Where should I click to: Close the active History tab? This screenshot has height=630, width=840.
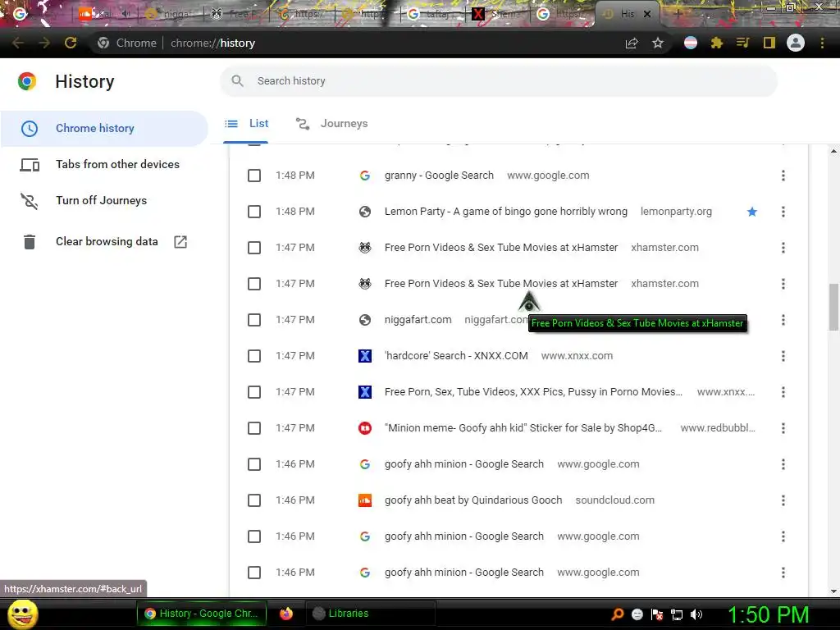coord(647,15)
